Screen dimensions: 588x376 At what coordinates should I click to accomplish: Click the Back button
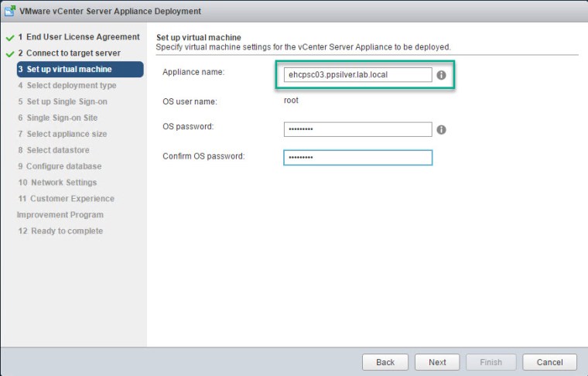(x=385, y=362)
